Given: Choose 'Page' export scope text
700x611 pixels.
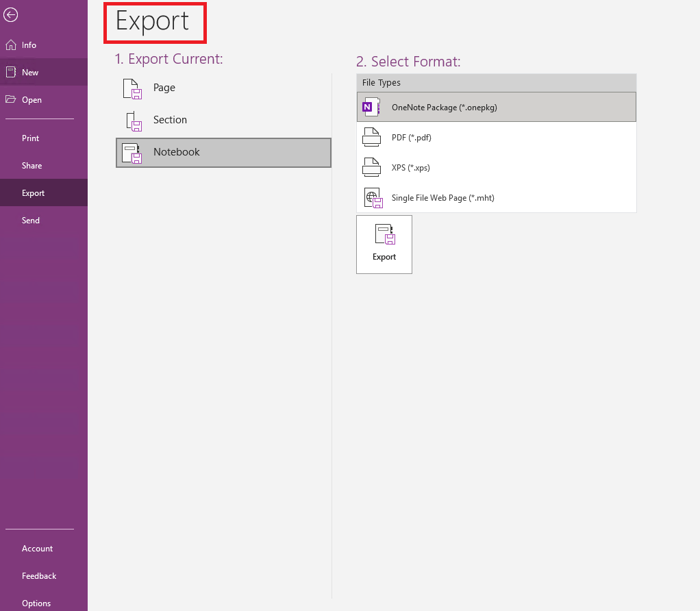Looking at the screenshot, I should (164, 88).
